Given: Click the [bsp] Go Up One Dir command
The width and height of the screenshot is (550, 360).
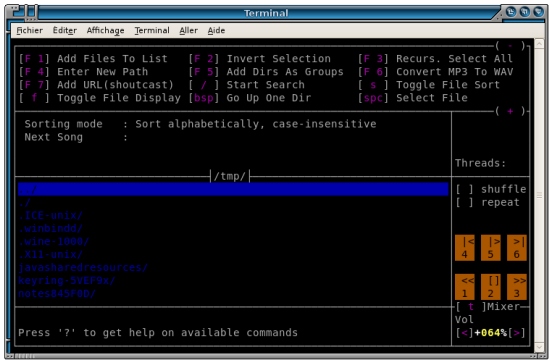Looking at the screenshot, I should (x=250, y=98).
